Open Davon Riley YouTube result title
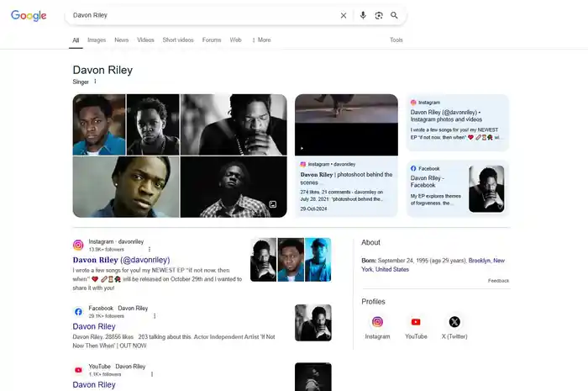 94,384
